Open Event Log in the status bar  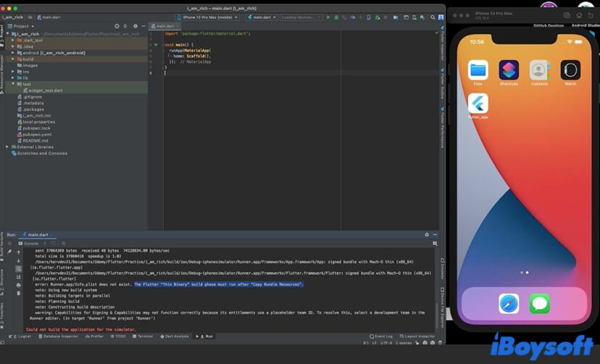pyautogui.click(x=382, y=336)
